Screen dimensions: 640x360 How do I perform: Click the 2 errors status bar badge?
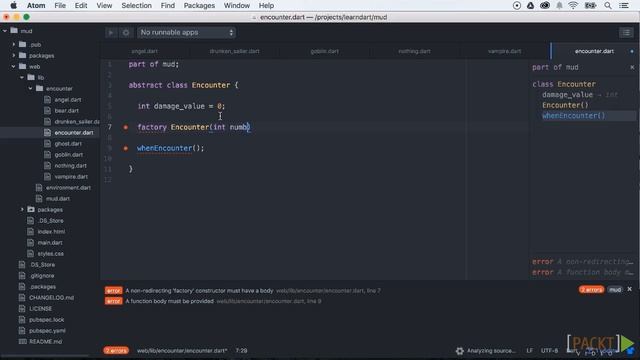click(116, 351)
